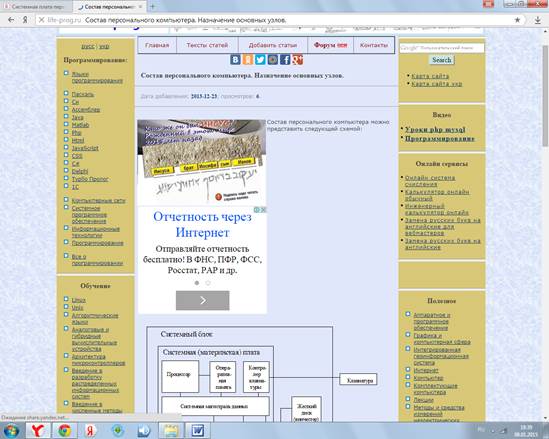This screenshot has height=439, width=549.
Task: Click the Google custom search field
Action: coord(442,48)
